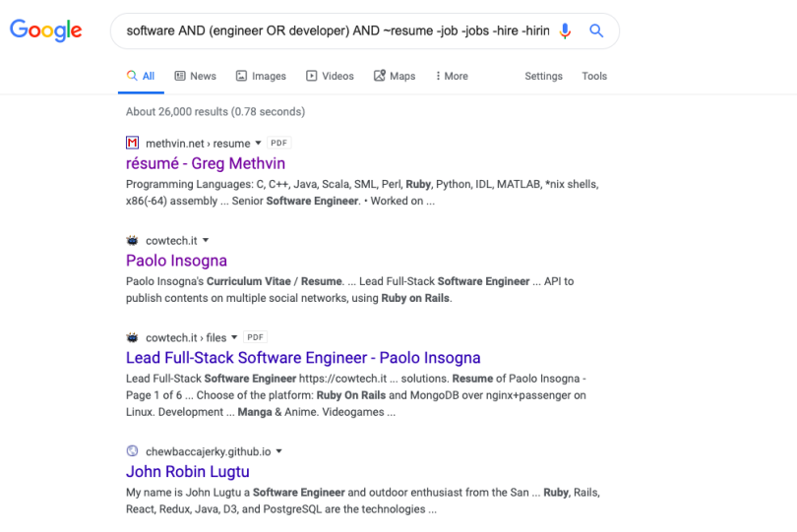The image size is (797, 532).
Task: Switch to the Videos tab
Action: 330,77
